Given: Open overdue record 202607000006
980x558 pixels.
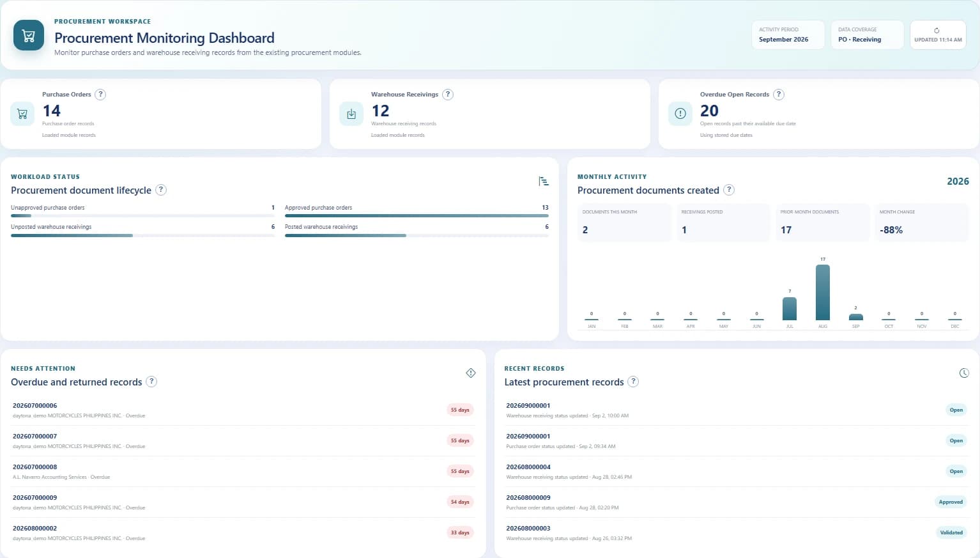Looking at the screenshot, I should click(x=243, y=410).
